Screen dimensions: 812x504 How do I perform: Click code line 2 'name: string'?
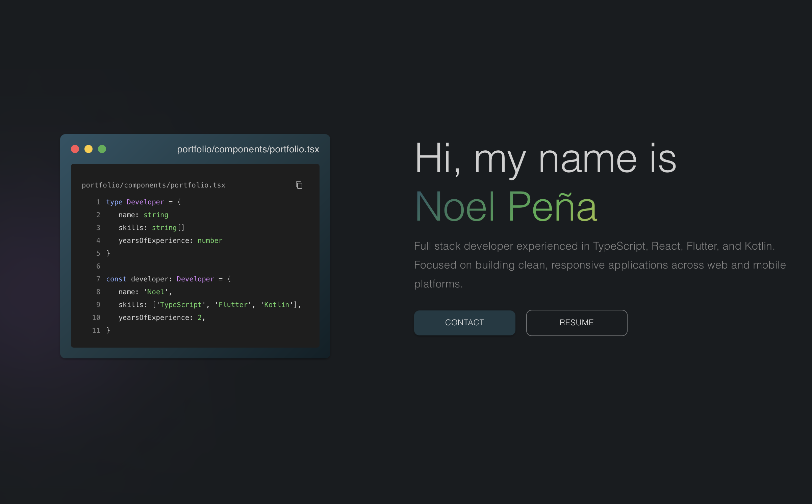(144, 215)
